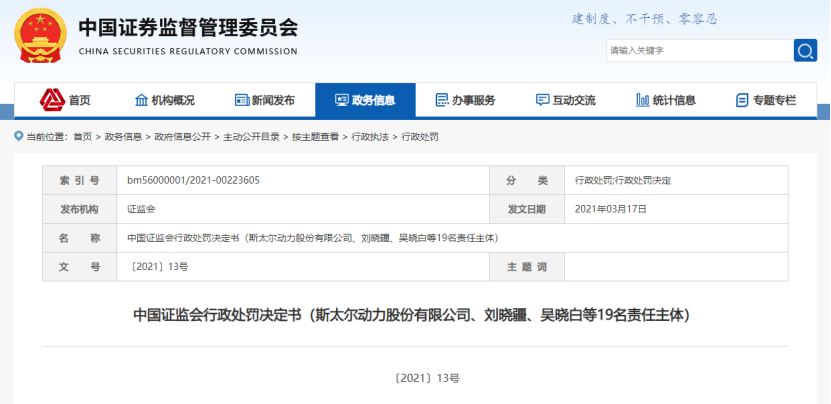Click the location pin breadcrumb icon

coord(19,136)
